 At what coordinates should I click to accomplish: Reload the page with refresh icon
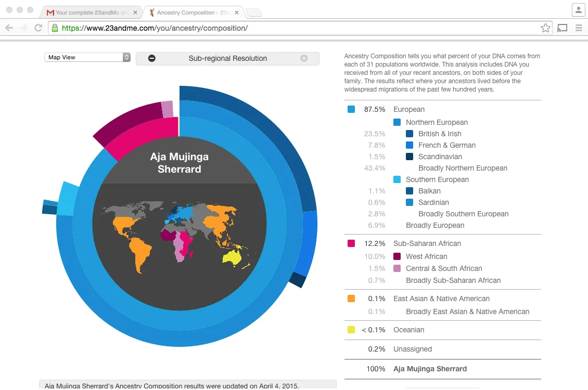point(39,28)
